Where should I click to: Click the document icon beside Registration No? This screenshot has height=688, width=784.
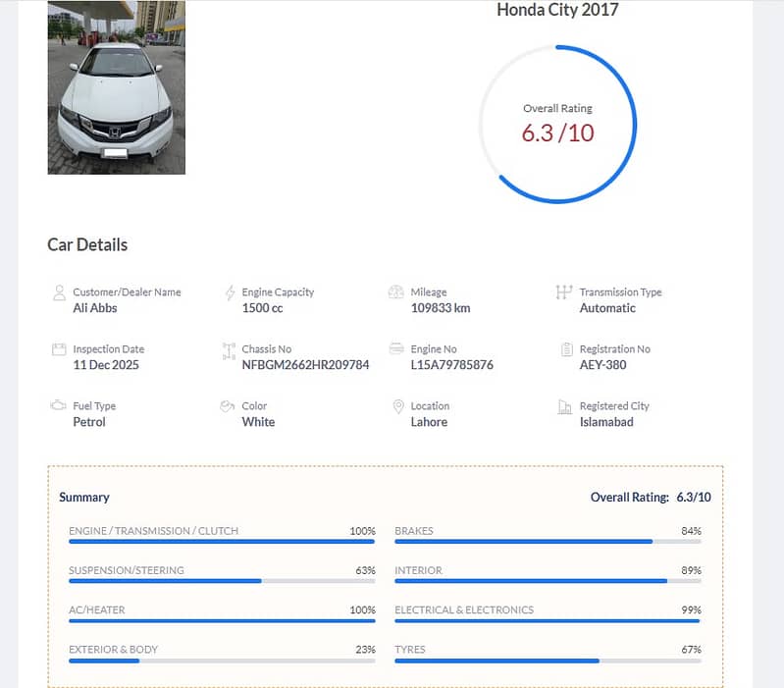pos(565,349)
